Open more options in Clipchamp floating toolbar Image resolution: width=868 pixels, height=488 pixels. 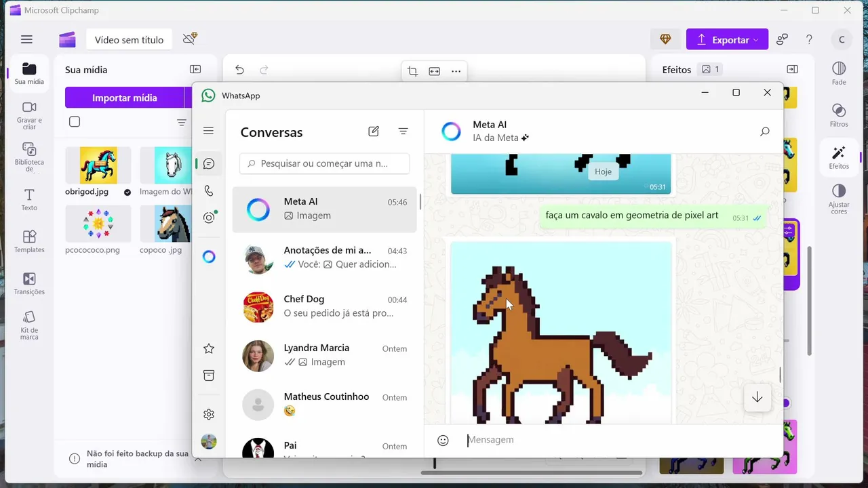tap(456, 71)
